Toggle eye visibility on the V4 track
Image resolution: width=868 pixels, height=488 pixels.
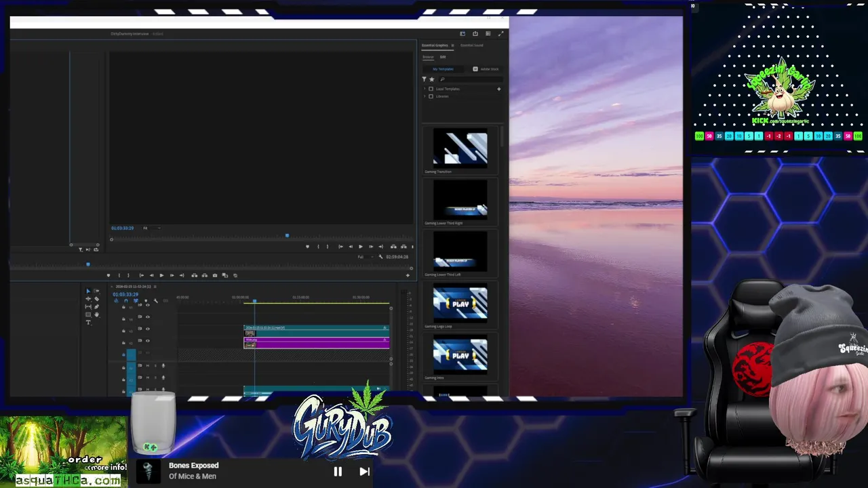tap(148, 317)
